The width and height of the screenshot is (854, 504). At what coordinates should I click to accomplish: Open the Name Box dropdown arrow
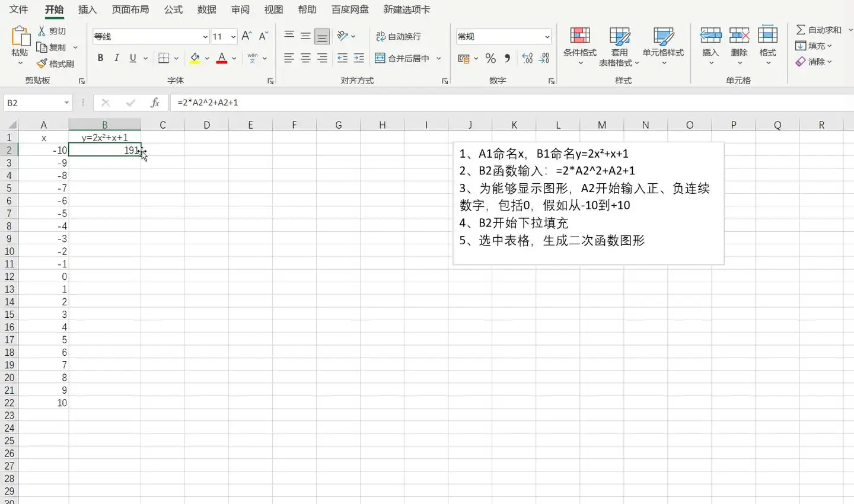66,103
